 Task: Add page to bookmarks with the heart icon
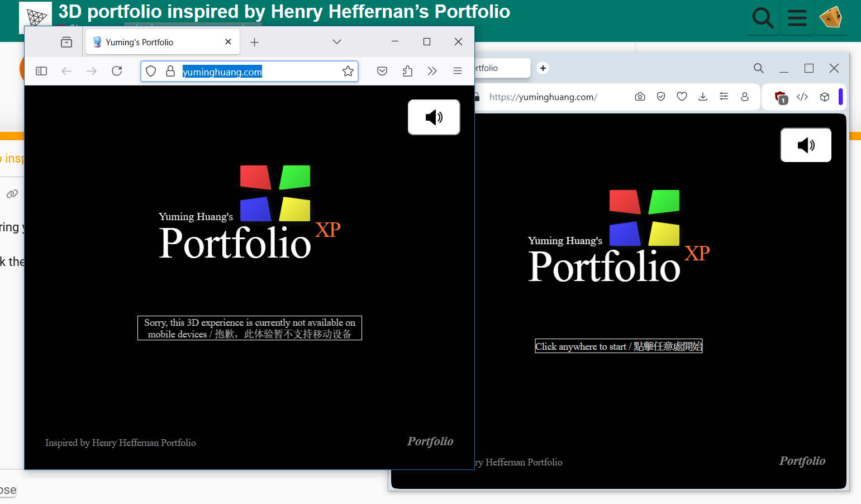[x=682, y=97]
